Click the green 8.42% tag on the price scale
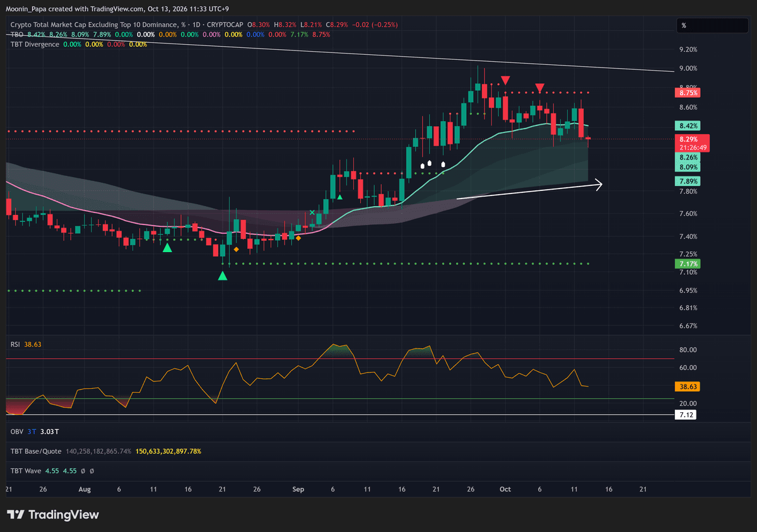 [688, 126]
